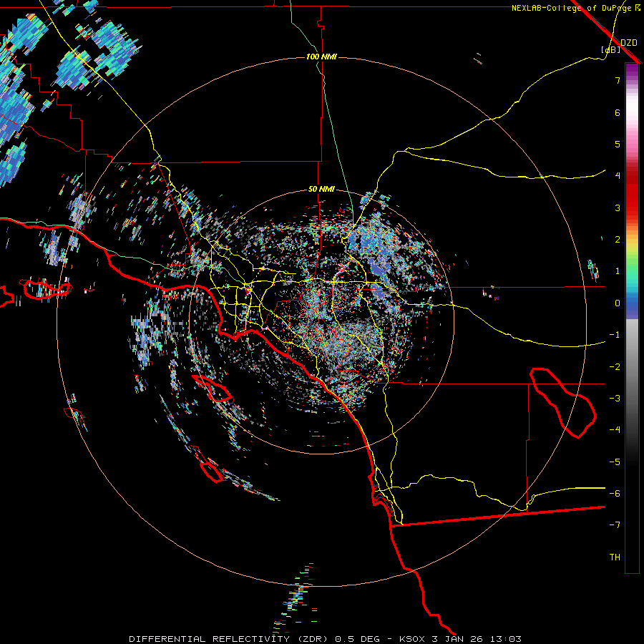This screenshot has width=644, height=644.
Task: Click the -4 value on color scale
Action: tap(615, 430)
